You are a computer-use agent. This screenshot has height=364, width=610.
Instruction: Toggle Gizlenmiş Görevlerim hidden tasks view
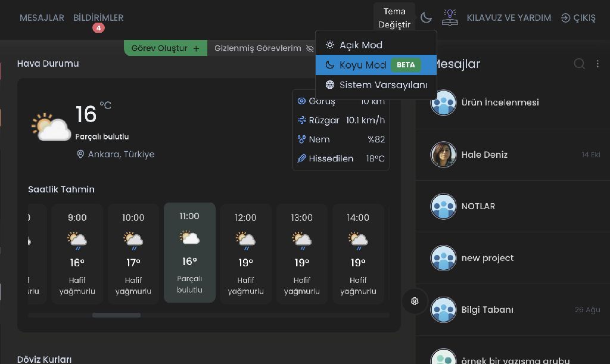click(263, 48)
